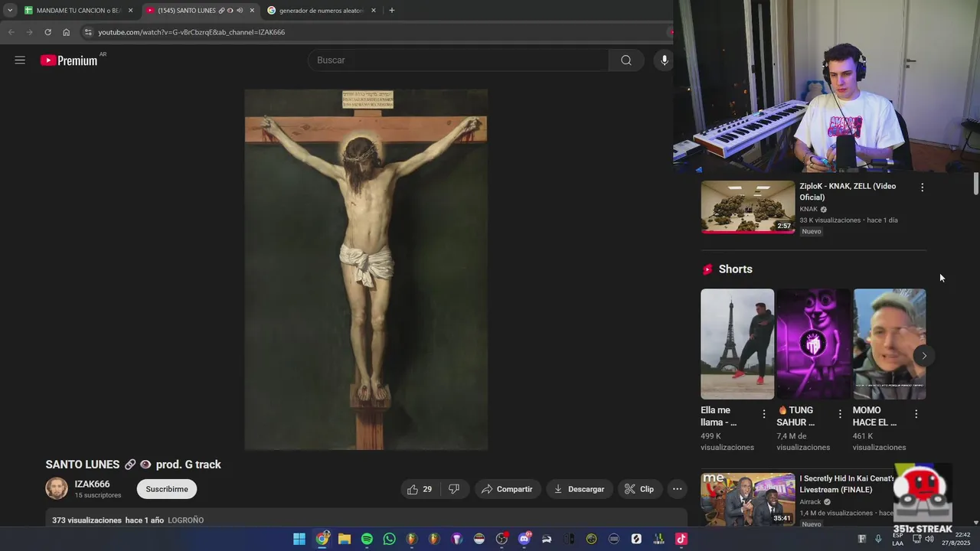This screenshot has width=980, height=551.
Task: Click I Secretly Hid In Kai Cenat's title
Action: pyautogui.click(x=847, y=484)
